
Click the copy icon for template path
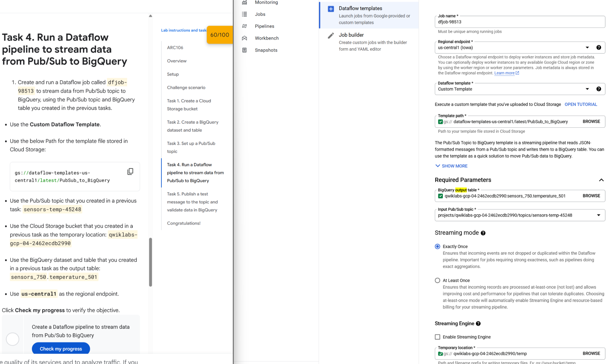click(x=130, y=172)
